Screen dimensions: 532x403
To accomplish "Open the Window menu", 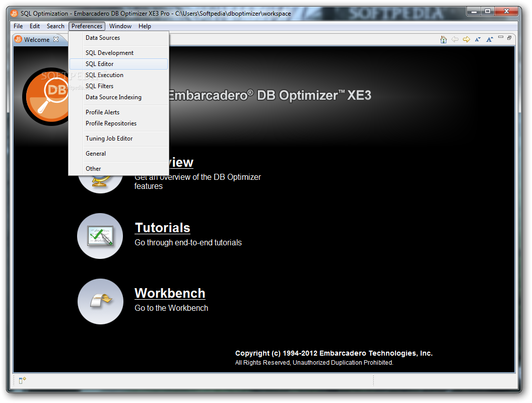I will pyautogui.click(x=120, y=26).
